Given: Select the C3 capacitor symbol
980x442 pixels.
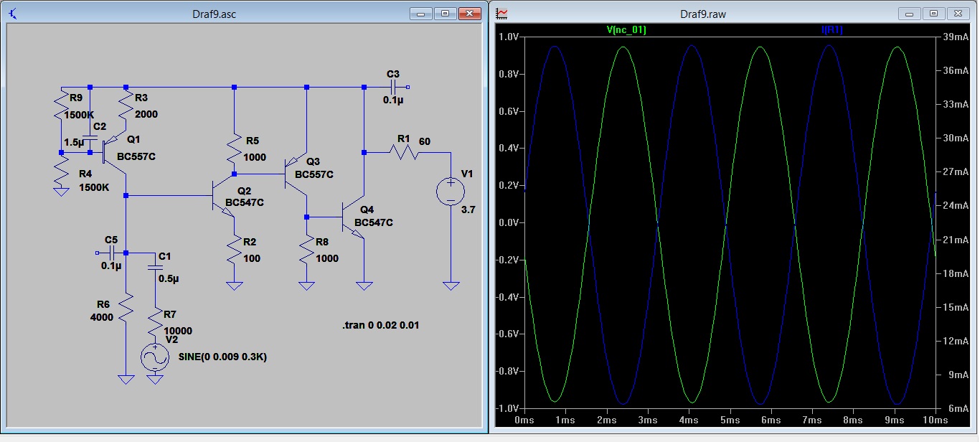Looking at the screenshot, I should pos(392,87).
